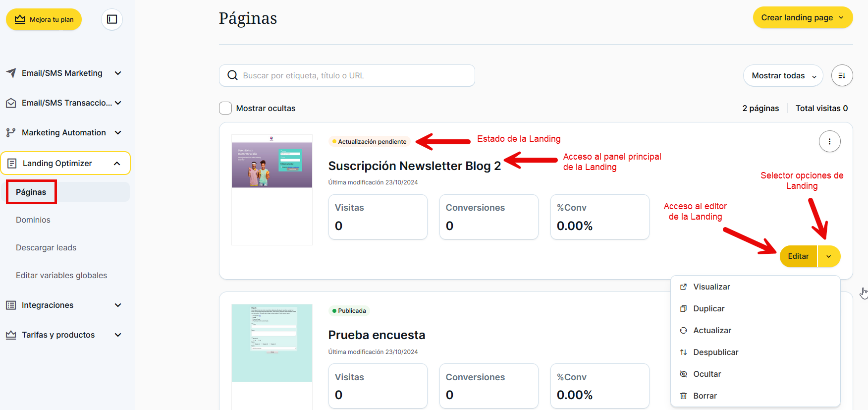Collapse the sidebar panel icon
The image size is (868, 410).
112,19
